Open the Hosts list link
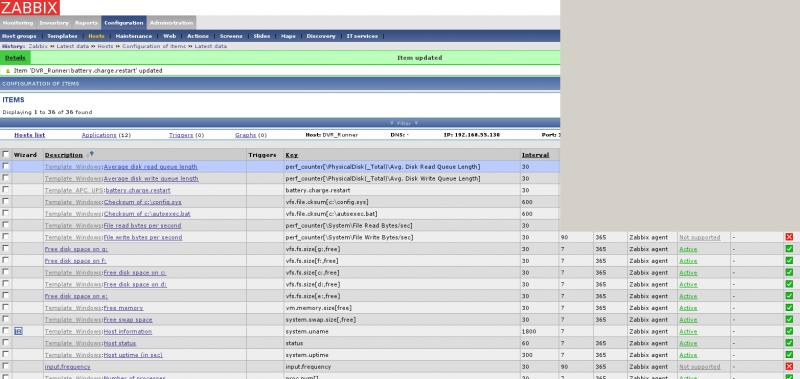The height and width of the screenshot is (379, 800). 30,135
